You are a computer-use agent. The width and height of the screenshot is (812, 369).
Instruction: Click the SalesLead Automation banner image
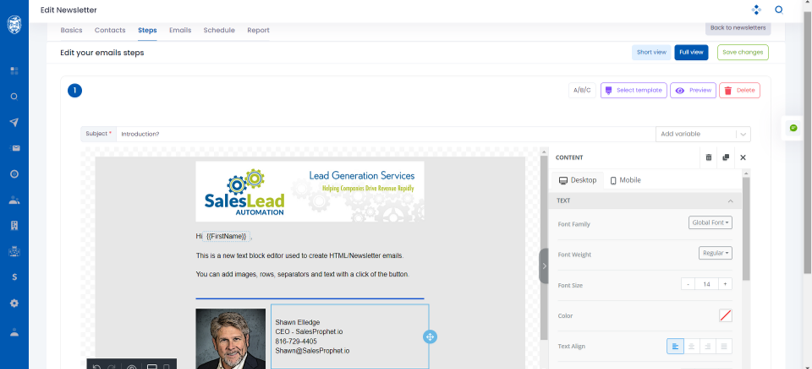(310, 191)
